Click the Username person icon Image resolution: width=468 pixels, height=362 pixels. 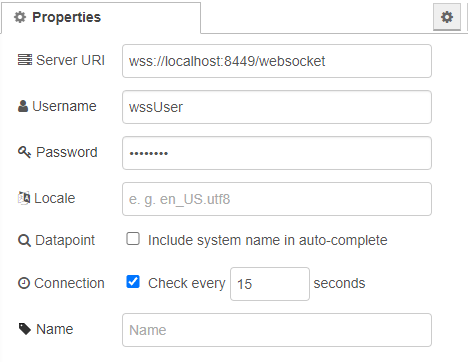click(23, 106)
